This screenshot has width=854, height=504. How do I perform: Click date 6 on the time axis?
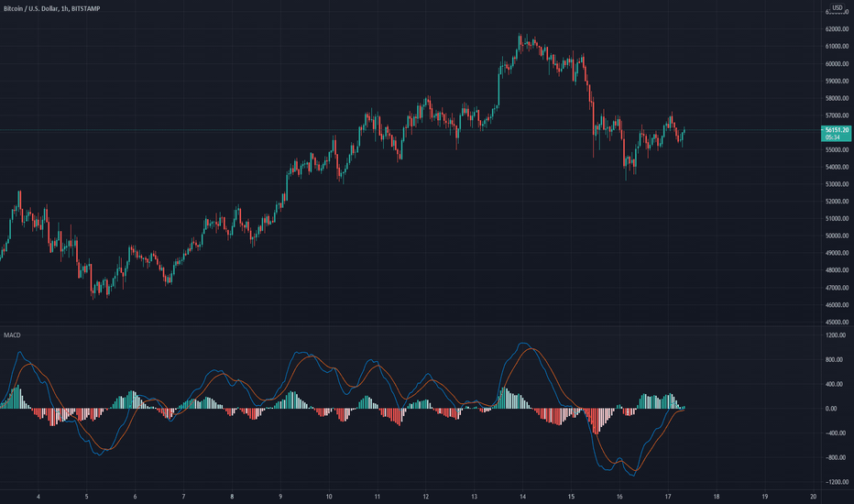[135, 497]
